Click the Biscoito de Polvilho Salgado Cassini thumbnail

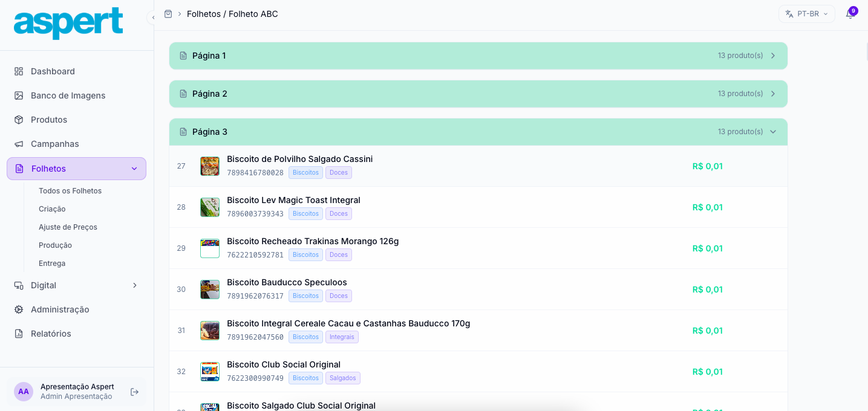(210, 166)
